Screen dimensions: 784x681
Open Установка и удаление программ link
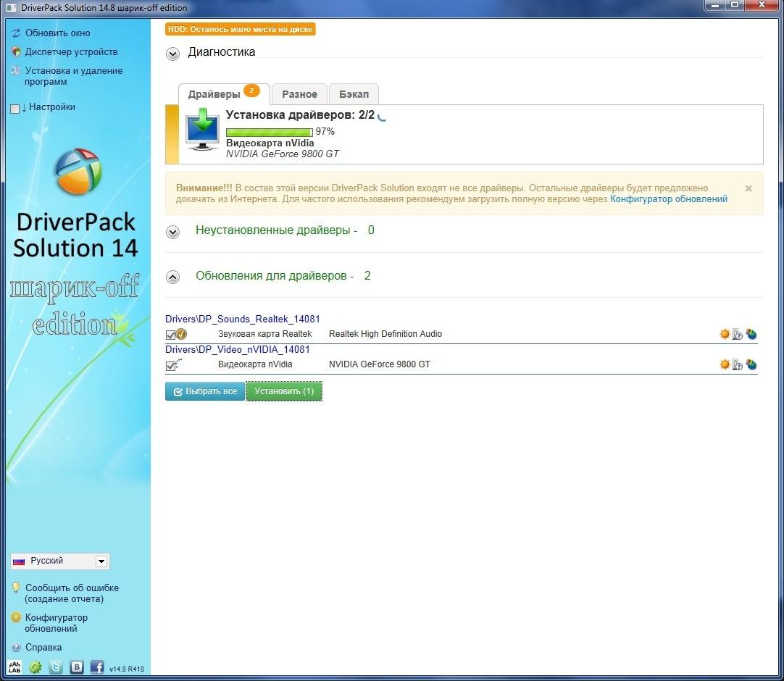(x=73, y=76)
